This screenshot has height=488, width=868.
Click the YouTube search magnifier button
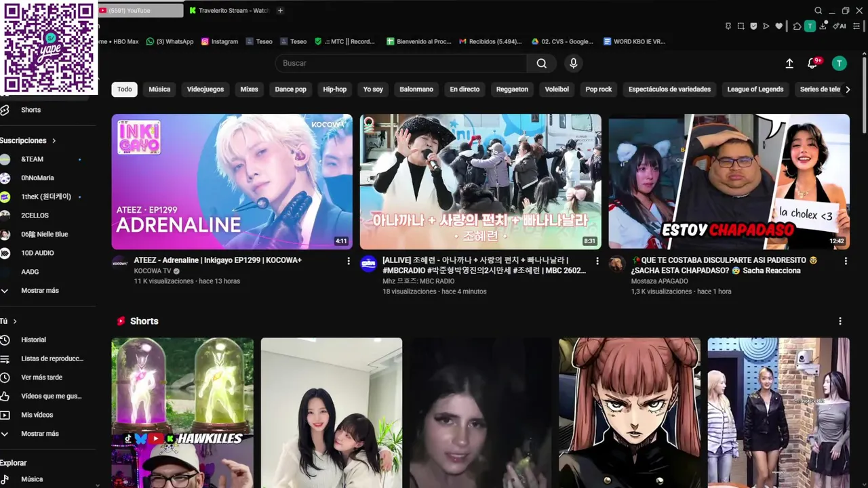(x=541, y=63)
